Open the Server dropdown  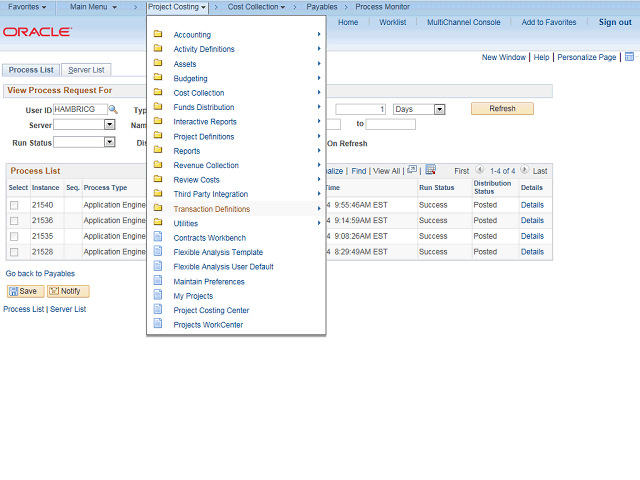[110, 124]
